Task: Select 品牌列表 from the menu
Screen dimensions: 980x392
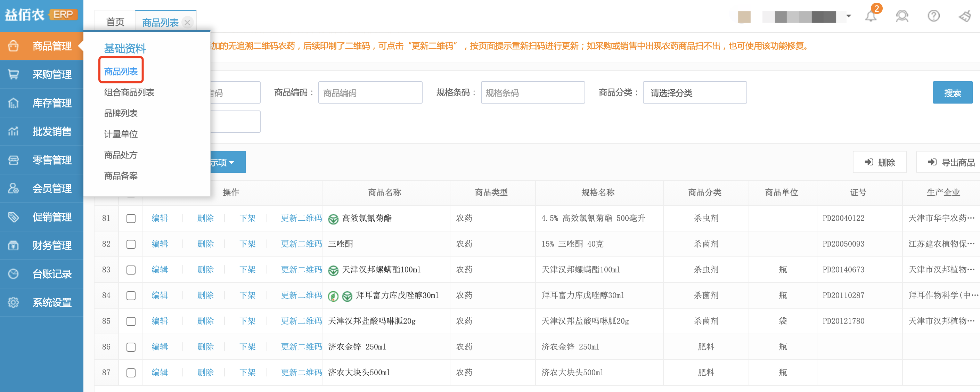Action: point(121,113)
